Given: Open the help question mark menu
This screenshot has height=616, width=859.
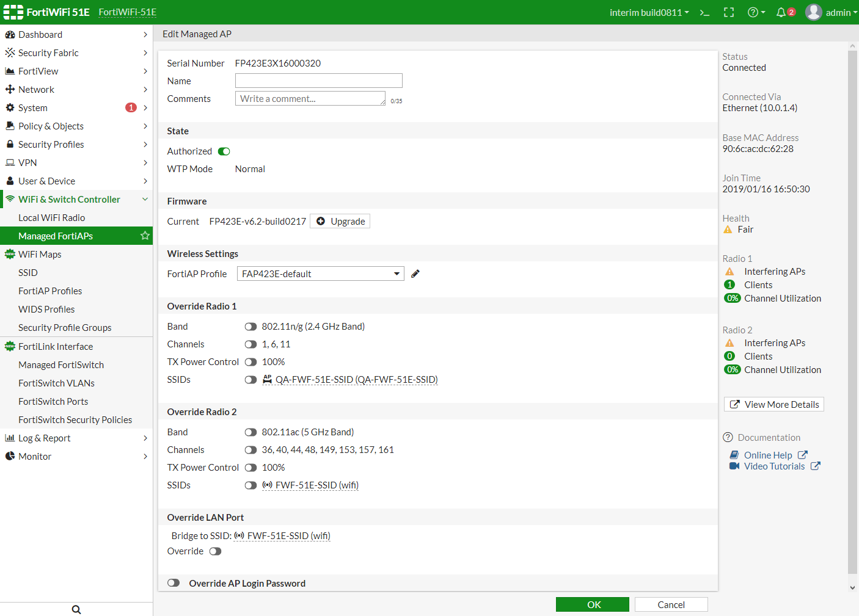Looking at the screenshot, I should pyautogui.click(x=756, y=12).
